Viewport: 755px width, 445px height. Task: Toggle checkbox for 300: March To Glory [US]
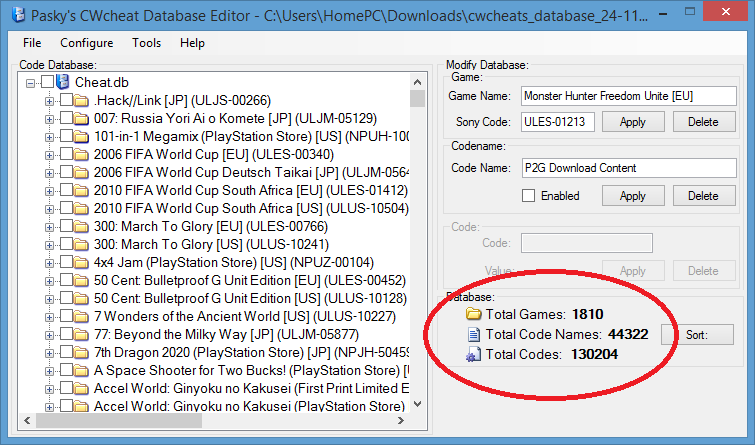[66, 244]
